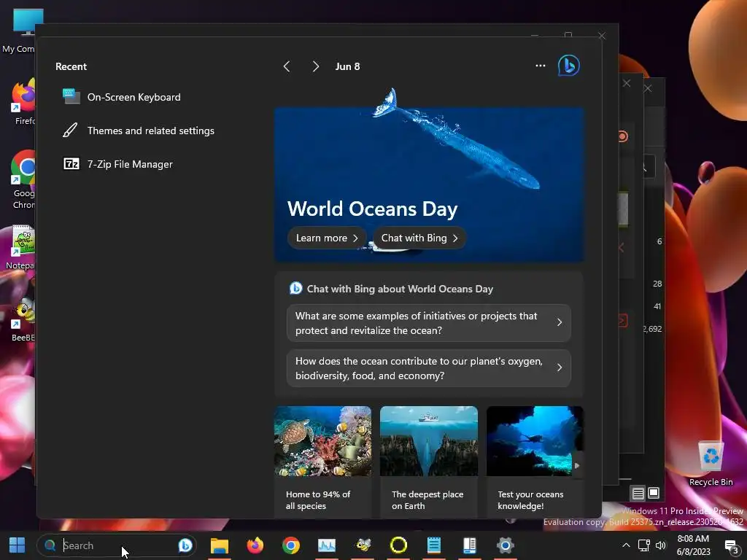Select the Google Chrome desktop shortcut
This screenshot has width=747, height=560.
point(23,180)
